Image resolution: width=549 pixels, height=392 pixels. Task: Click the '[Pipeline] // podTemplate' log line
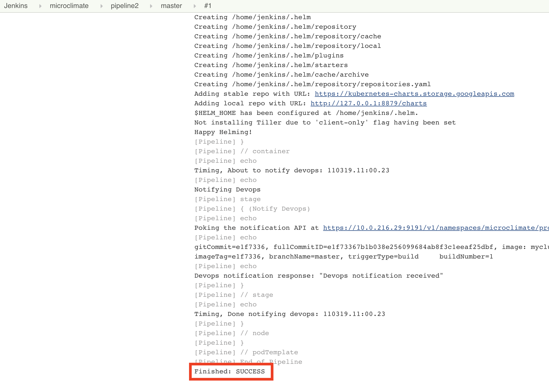[246, 352]
